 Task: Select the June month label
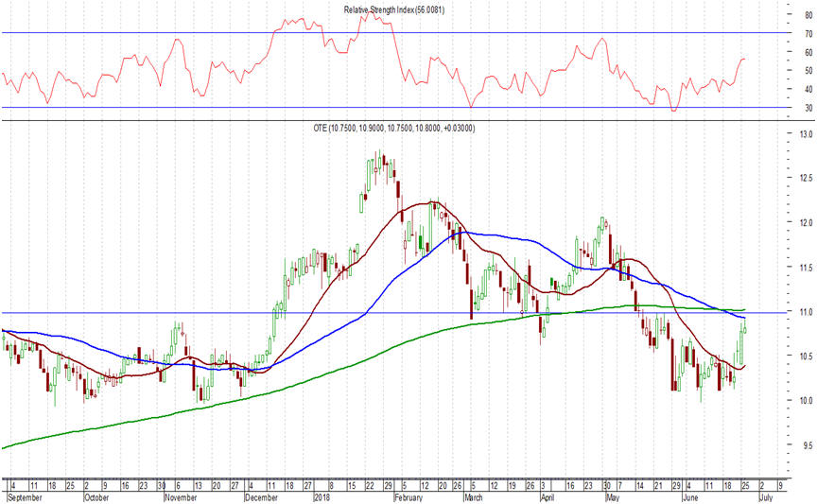pos(690,497)
